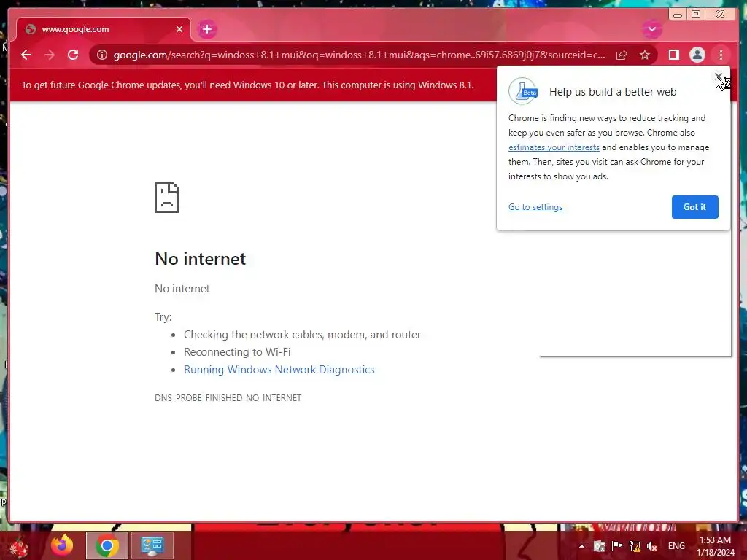This screenshot has height=560, width=747.
Task: Click Running Windows Network Diagnostics link
Action: [x=279, y=370]
